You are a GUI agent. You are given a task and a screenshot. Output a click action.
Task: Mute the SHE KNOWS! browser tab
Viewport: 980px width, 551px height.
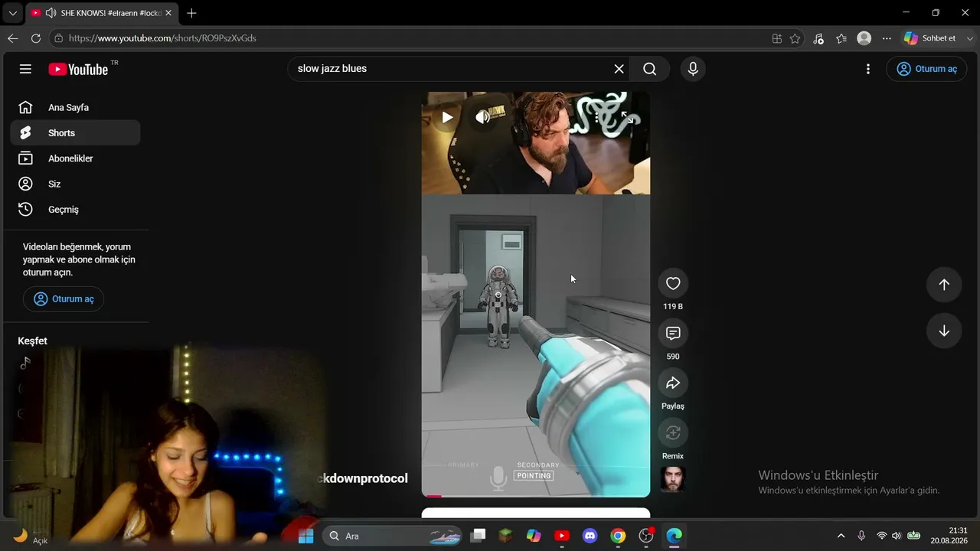(x=51, y=13)
